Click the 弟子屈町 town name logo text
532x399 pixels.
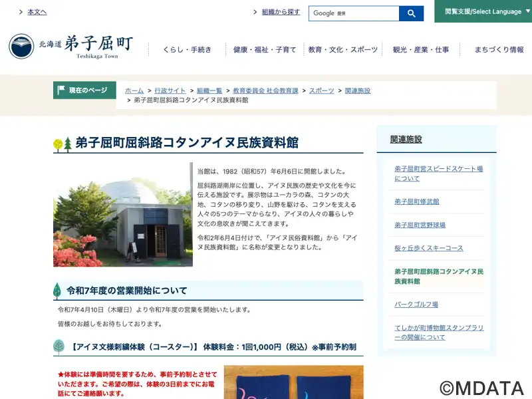(x=98, y=43)
